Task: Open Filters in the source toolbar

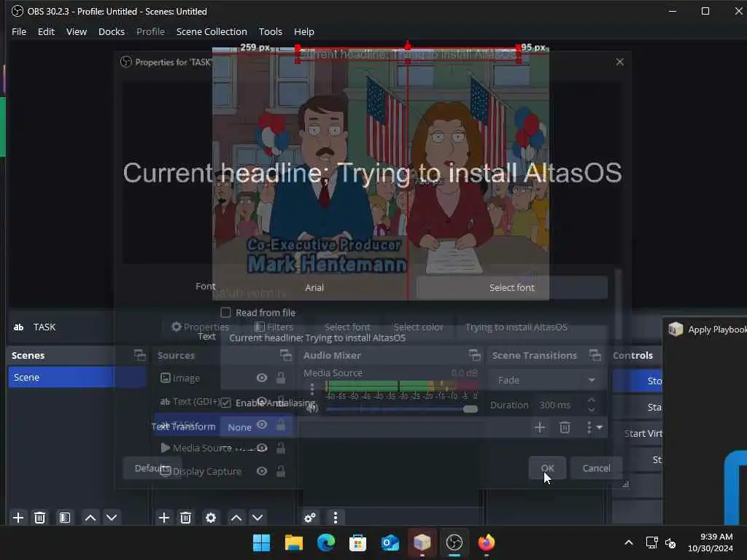Action: pos(274,327)
